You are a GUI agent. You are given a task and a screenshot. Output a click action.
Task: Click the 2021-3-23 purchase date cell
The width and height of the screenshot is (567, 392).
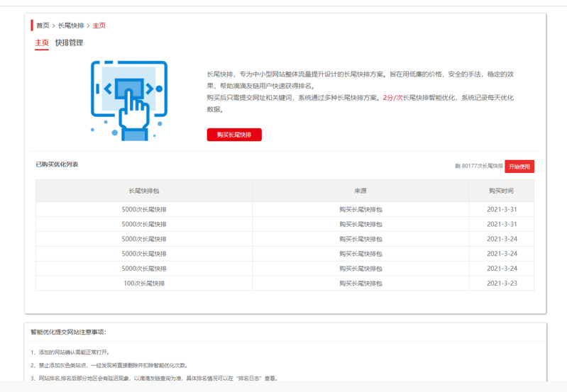point(502,284)
